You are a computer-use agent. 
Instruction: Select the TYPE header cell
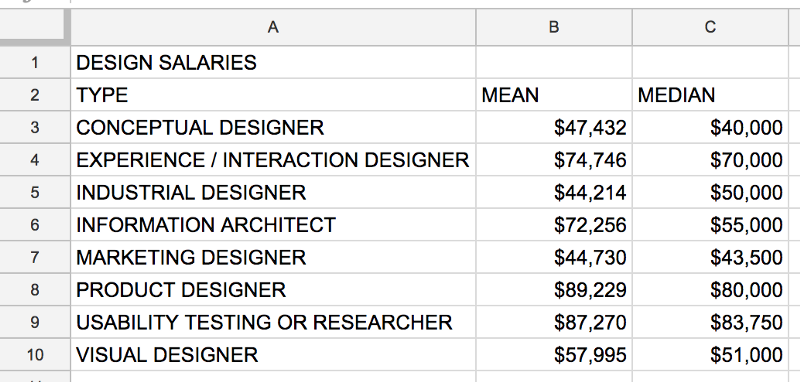click(x=273, y=95)
